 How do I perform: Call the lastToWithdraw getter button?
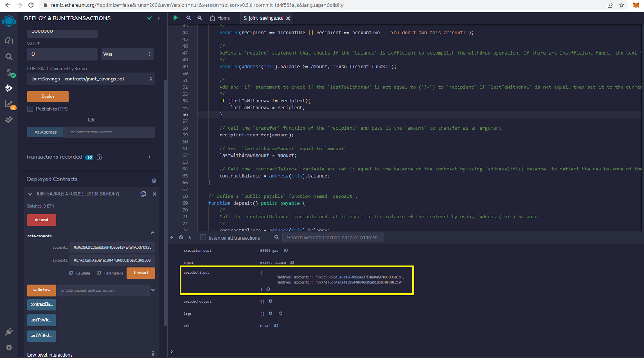42,320
